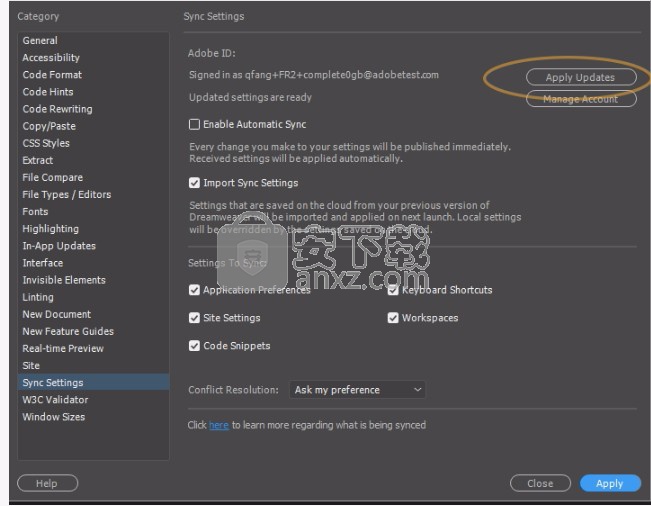Select the Linting category
Image resolution: width=651 pixels, height=506 pixels.
pyautogui.click(x=93, y=297)
